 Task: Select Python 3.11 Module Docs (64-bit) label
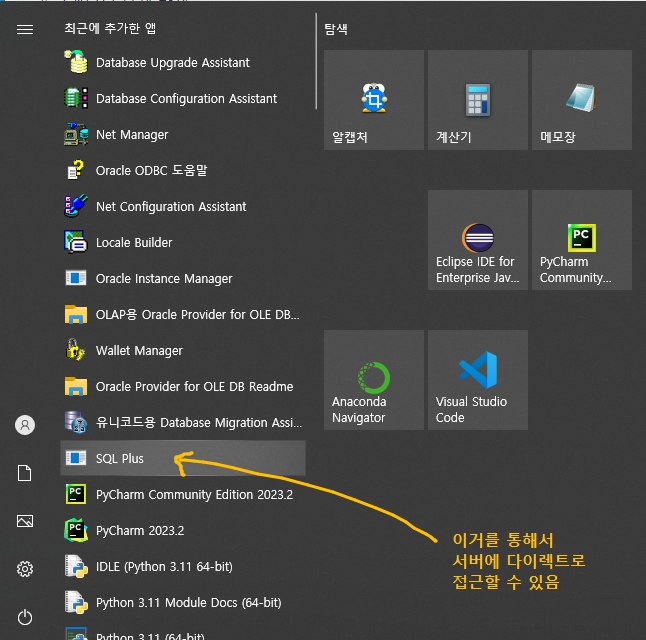[189, 602]
